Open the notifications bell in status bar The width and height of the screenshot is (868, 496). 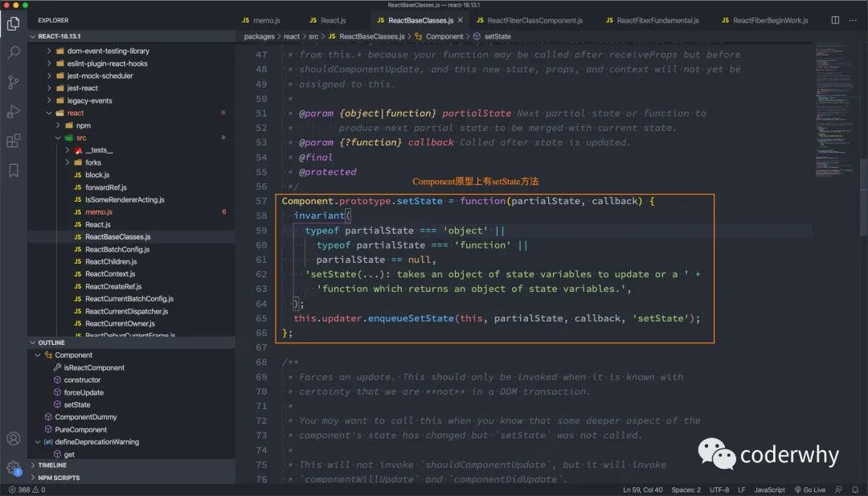[855, 490]
